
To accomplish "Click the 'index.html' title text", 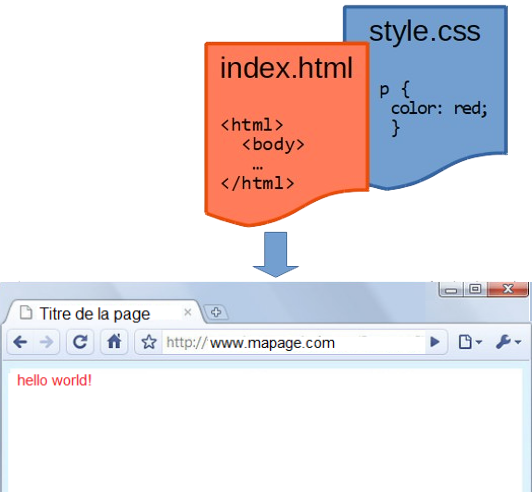I will point(287,68).
